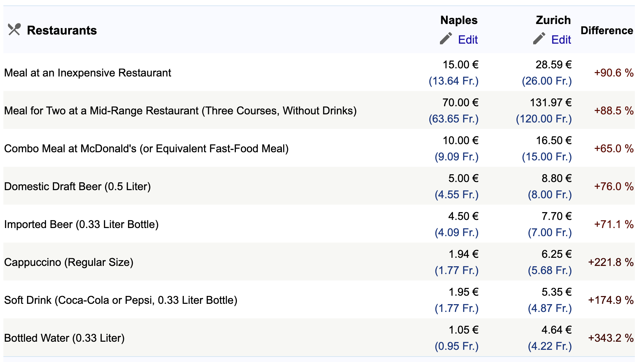Click the Zurich cappuccino price 6.25 €

point(556,254)
